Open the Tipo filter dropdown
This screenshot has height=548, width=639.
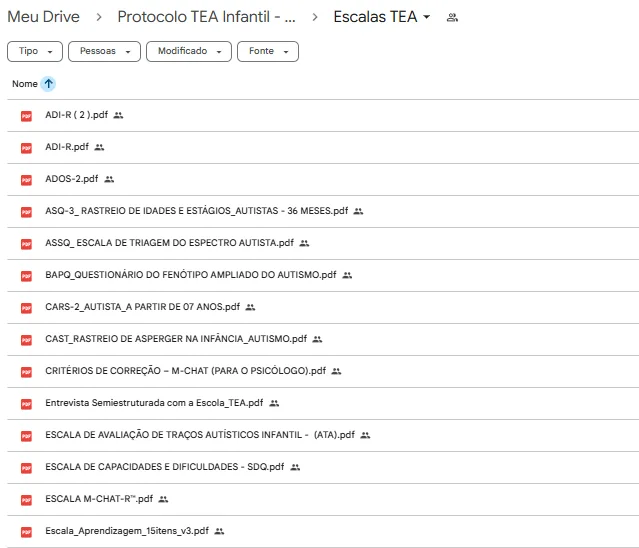coord(35,51)
